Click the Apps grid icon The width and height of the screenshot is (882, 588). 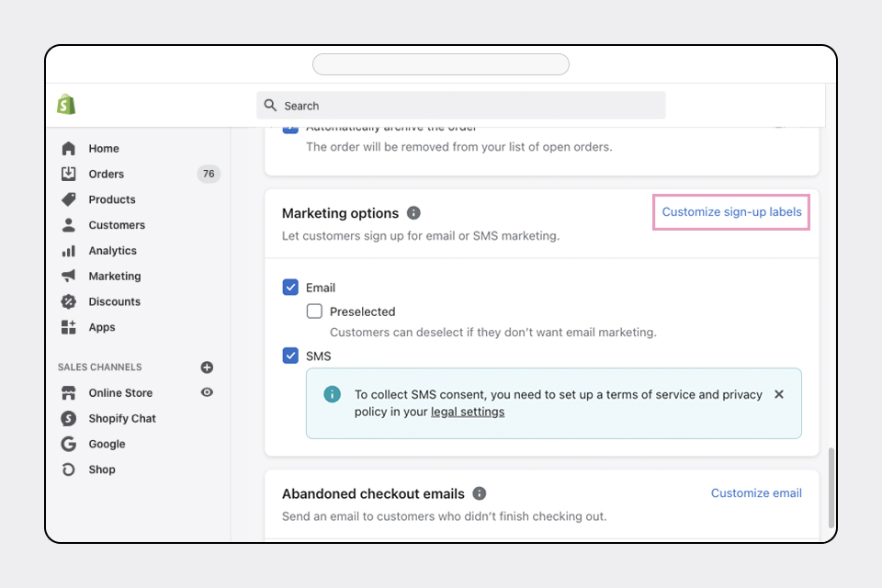tap(69, 327)
